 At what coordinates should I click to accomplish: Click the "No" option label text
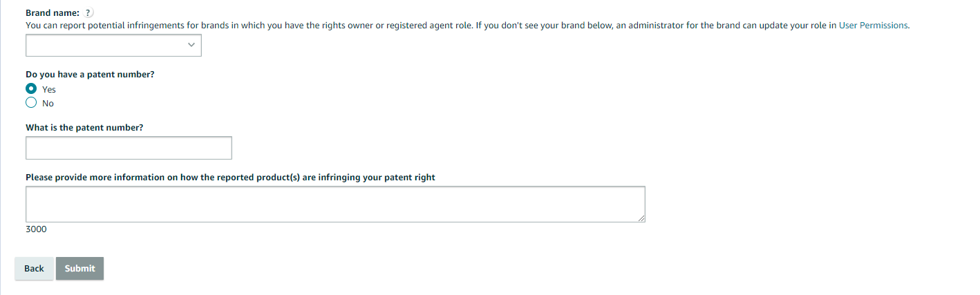[x=48, y=104]
